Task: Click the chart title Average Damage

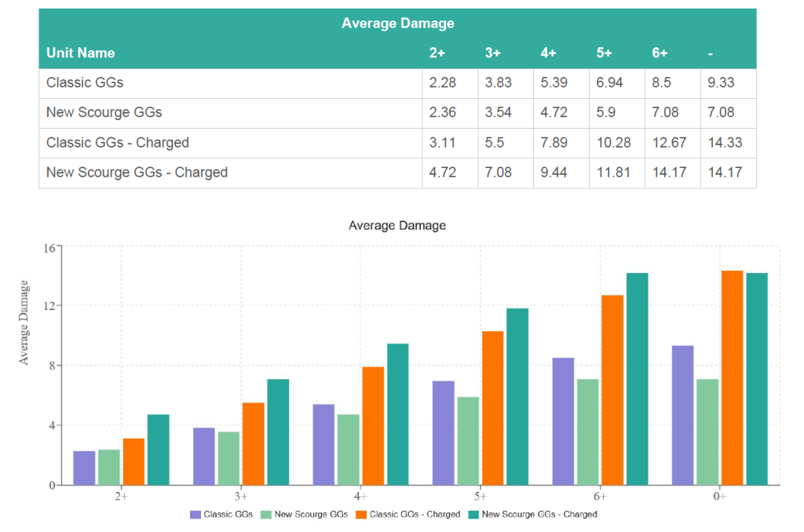Action: click(397, 226)
